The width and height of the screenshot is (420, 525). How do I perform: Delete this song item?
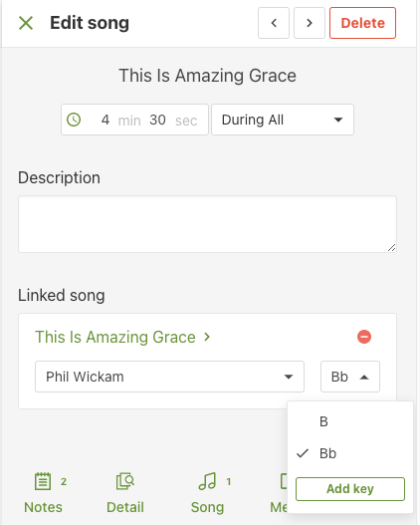pos(363,23)
